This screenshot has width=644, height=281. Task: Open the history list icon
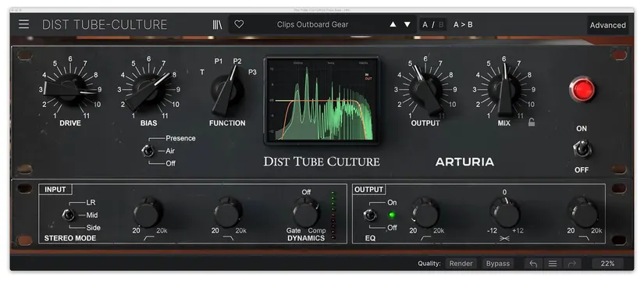point(553,264)
